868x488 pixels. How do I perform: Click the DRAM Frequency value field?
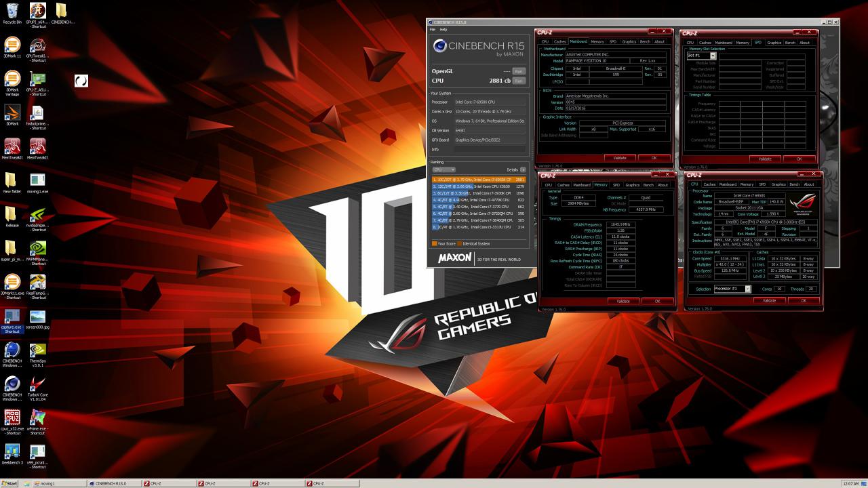coord(620,224)
